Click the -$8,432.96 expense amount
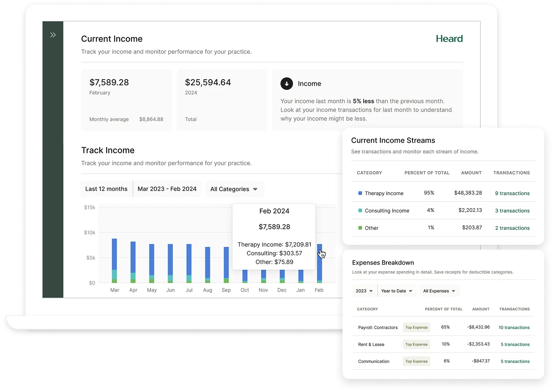This screenshot has height=392, width=554. 478,327
